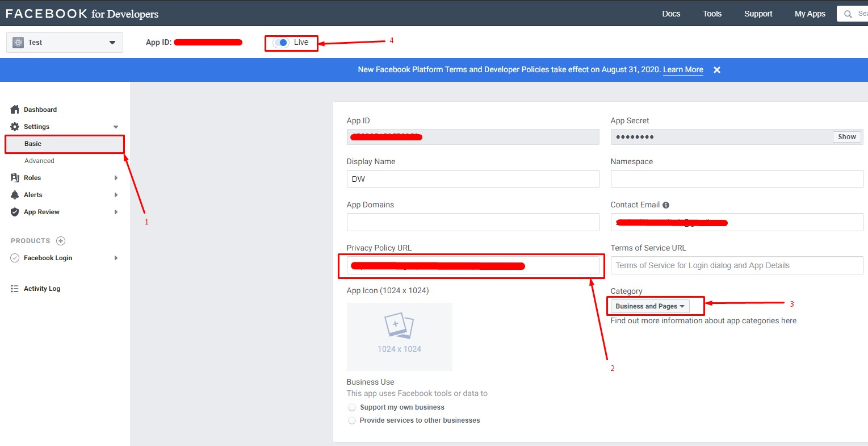Click the App Review shield icon
Viewport: 868px width, 446px height.
(x=15, y=212)
